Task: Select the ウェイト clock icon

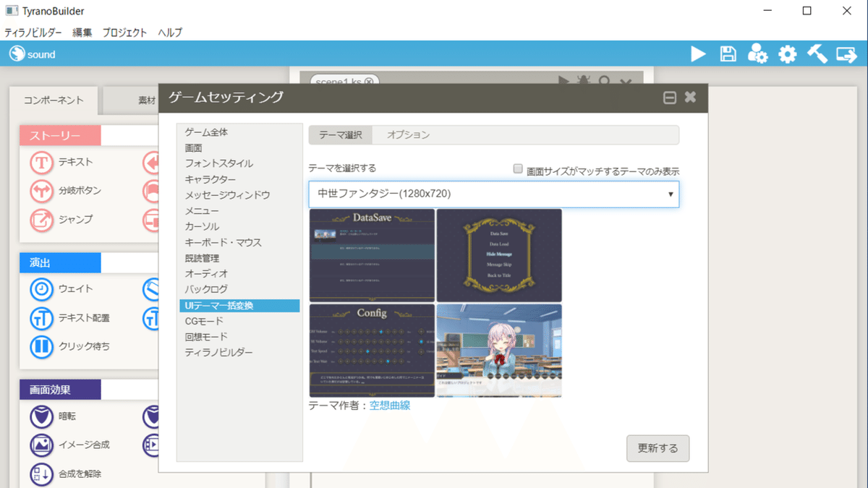Action: pyautogui.click(x=41, y=289)
